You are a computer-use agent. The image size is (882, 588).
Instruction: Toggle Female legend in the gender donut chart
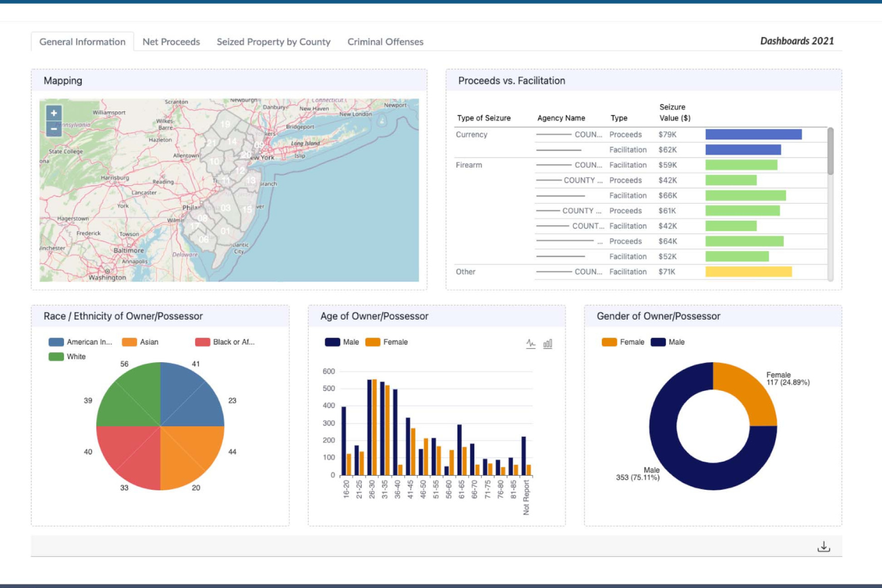click(x=623, y=342)
